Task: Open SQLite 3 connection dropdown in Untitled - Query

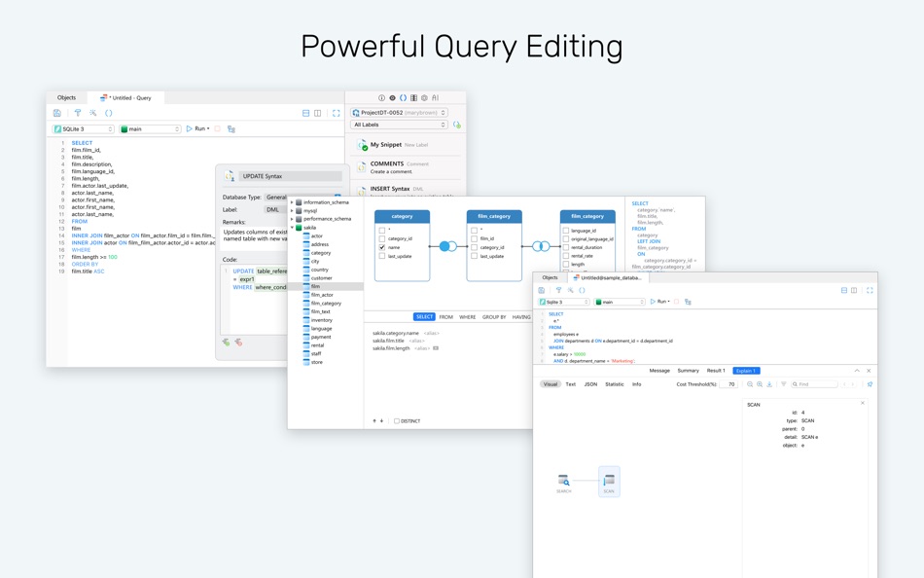Action: coord(83,128)
